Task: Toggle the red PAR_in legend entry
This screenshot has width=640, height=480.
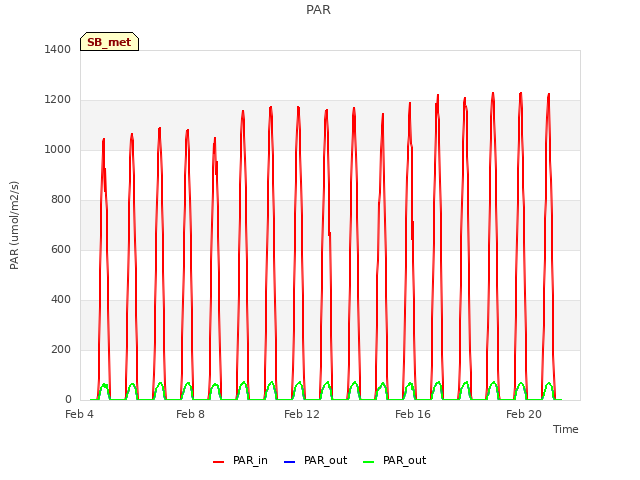Action: 240,460
